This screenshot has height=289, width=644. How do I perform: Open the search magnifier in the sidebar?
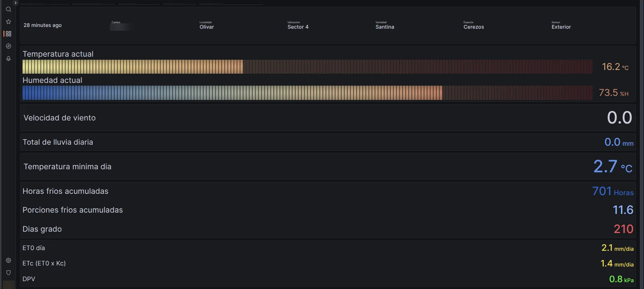tap(8, 9)
